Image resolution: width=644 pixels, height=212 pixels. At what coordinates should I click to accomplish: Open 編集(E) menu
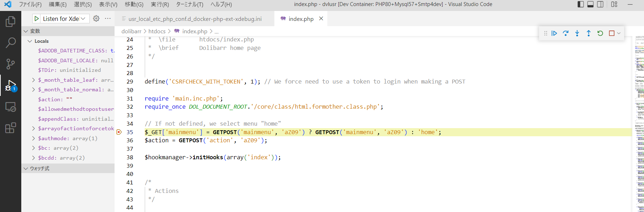(x=58, y=4)
